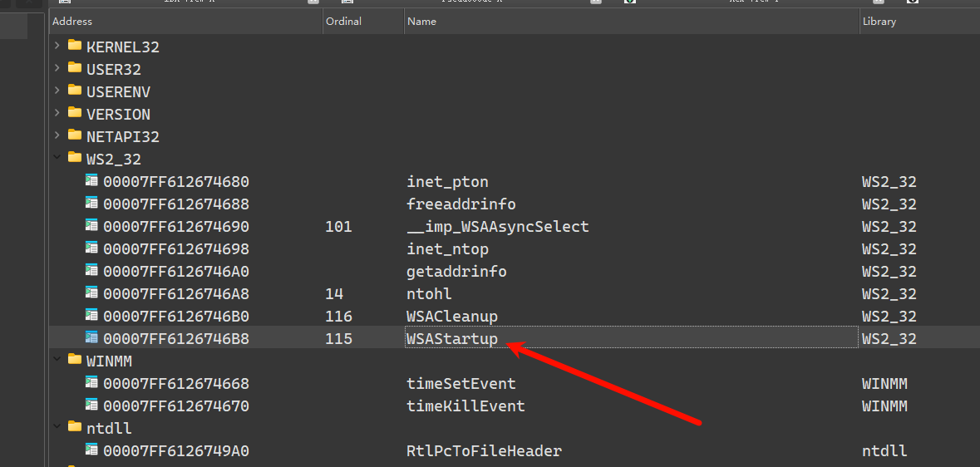Select the USERENV library label
Image resolution: width=980 pixels, height=467 pixels.
119,92
